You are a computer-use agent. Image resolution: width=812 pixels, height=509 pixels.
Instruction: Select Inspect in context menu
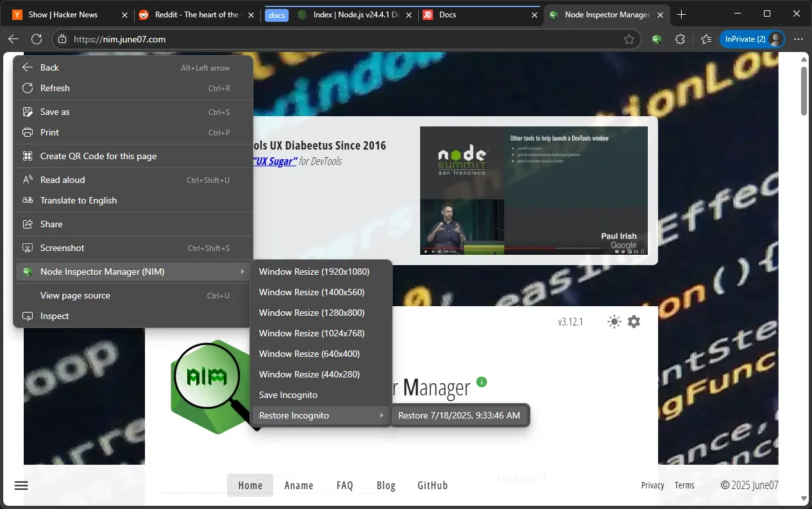(x=133, y=316)
